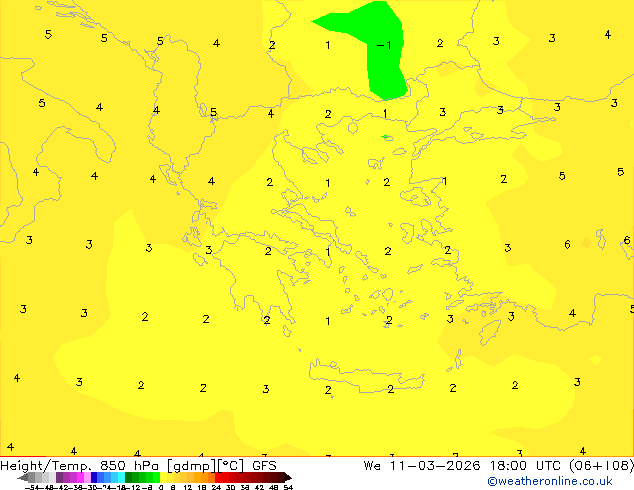The width and height of the screenshot is (634, 490).
Task: Click the right dark arrow of the color legend
Action: pyautogui.click(x=287, y=478)
